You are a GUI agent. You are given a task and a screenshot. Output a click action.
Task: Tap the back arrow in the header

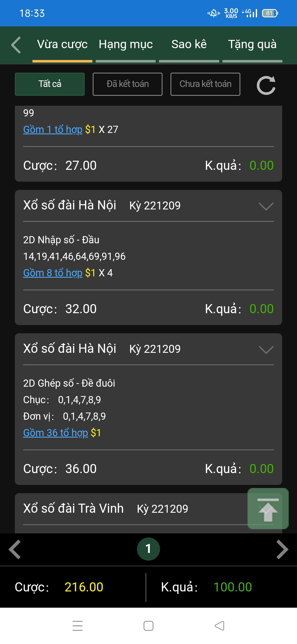tap(16, 45)
